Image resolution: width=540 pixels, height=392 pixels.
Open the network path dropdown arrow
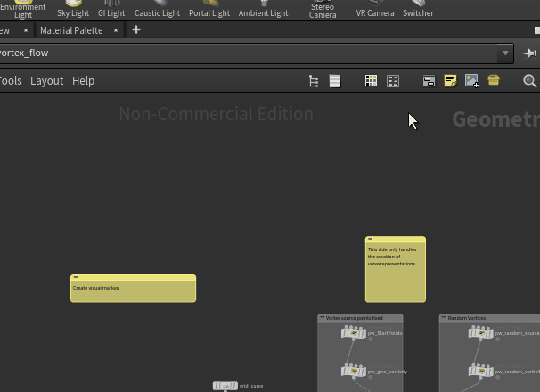505,53
